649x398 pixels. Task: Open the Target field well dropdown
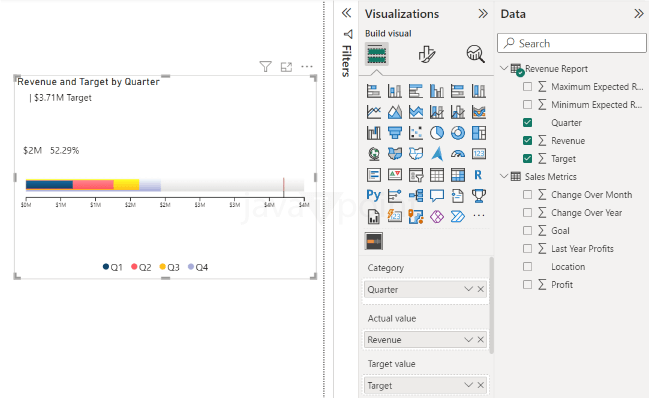pos(468,385)
